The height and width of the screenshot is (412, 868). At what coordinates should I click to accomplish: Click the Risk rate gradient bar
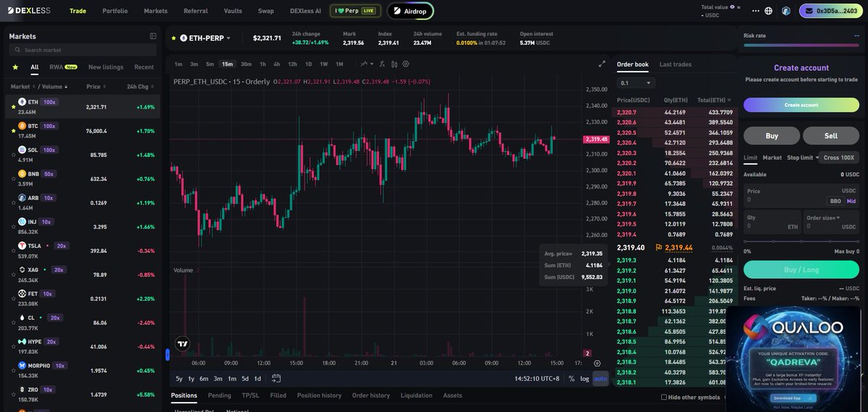801,46
